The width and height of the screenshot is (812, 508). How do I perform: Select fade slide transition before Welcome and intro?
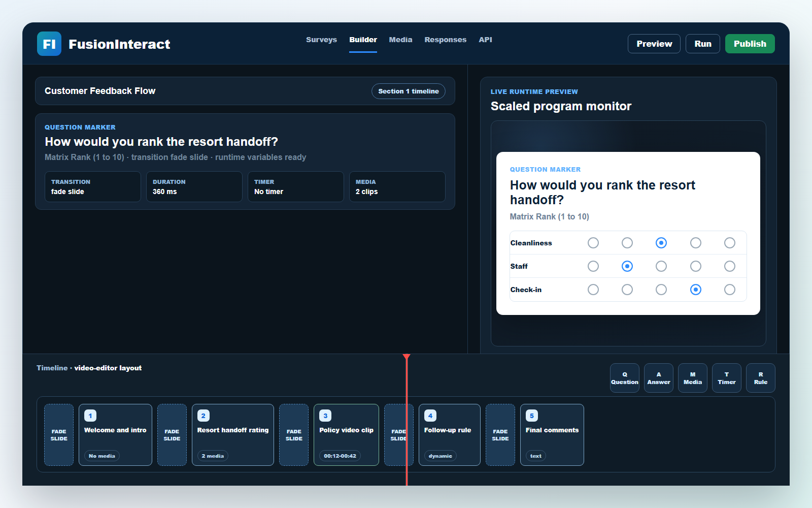[59, 435]
